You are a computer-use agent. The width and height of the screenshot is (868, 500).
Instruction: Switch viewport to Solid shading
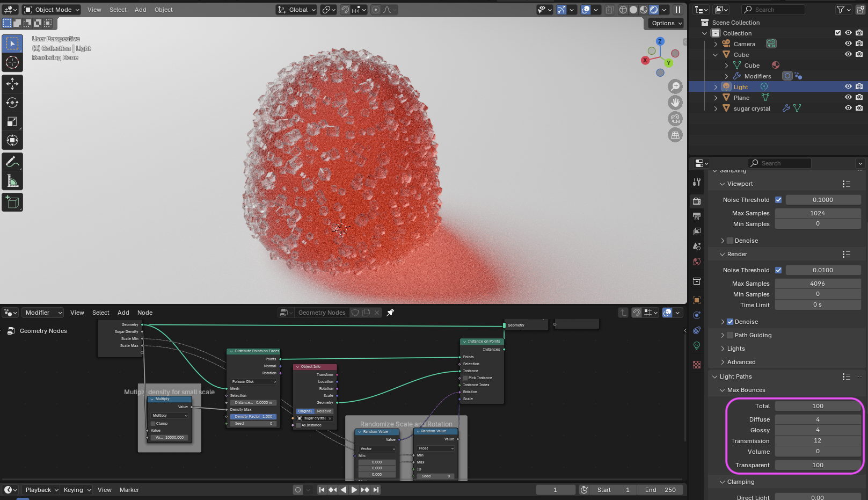click(633, 10)
